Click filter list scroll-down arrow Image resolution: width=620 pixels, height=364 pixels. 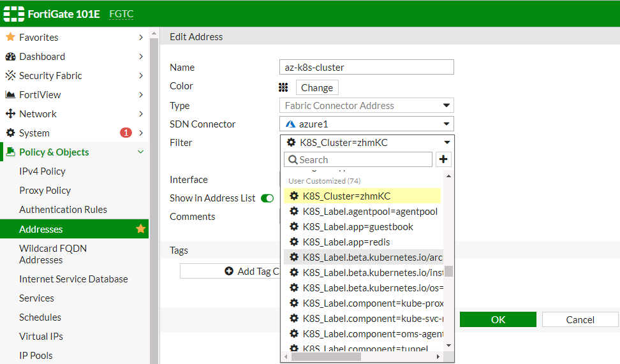(x=448, y=346)
